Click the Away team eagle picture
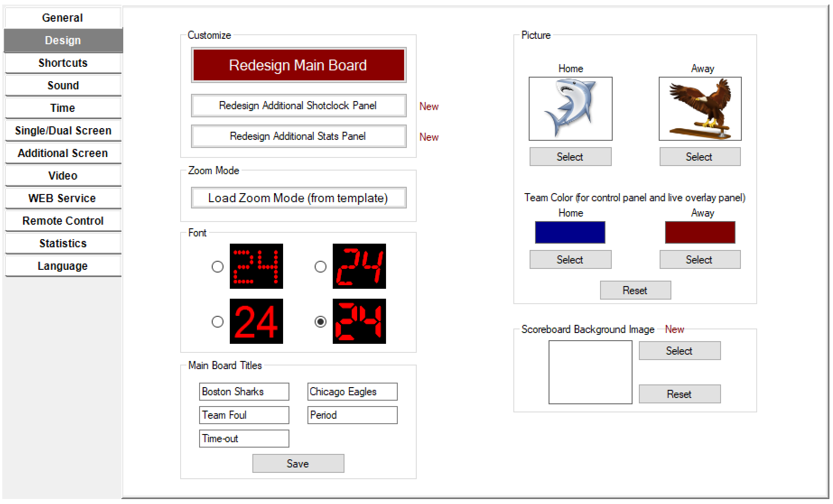This screenshot has width=833, height=504. click(x=700, y=109)
